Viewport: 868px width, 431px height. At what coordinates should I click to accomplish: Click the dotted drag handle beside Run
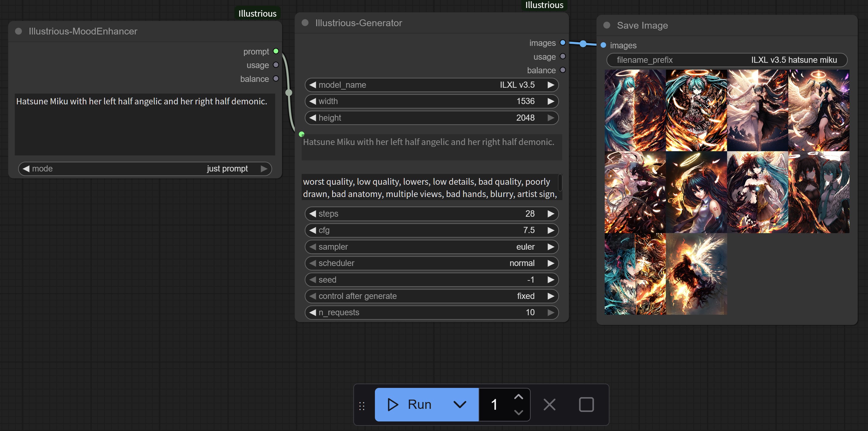tap(362, 406)
